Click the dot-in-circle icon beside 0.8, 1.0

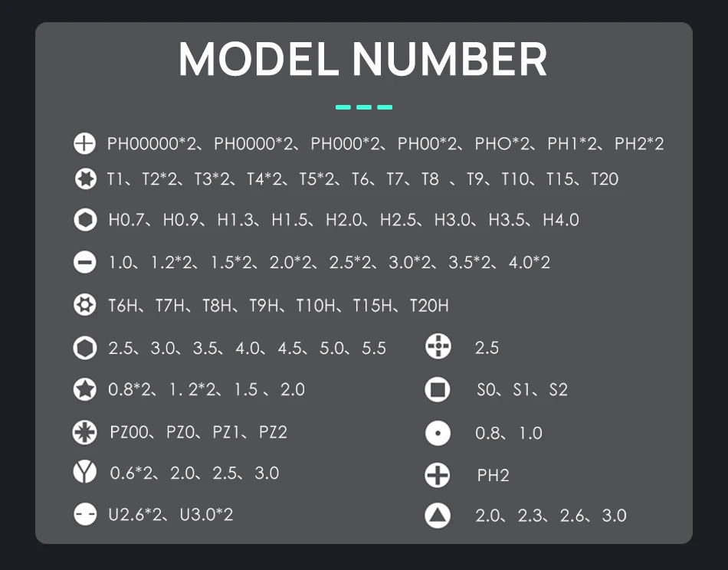[438, 433]
